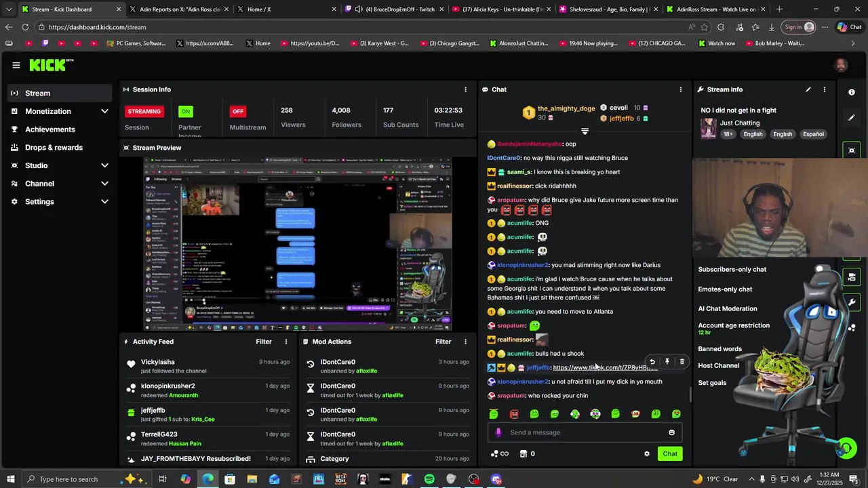The image size is (868, 488).
Task: Click the purple microphone icon in chat input
Action: (x=498, y=432)
